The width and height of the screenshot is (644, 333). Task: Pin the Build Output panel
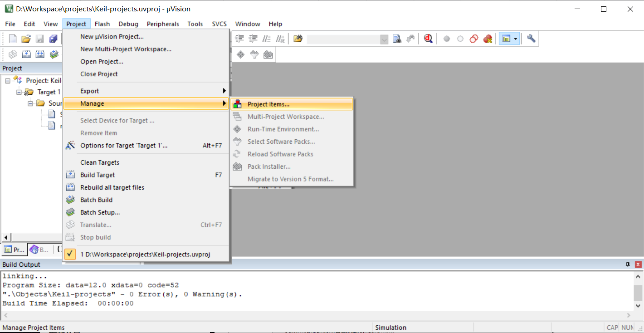point(628,264)
